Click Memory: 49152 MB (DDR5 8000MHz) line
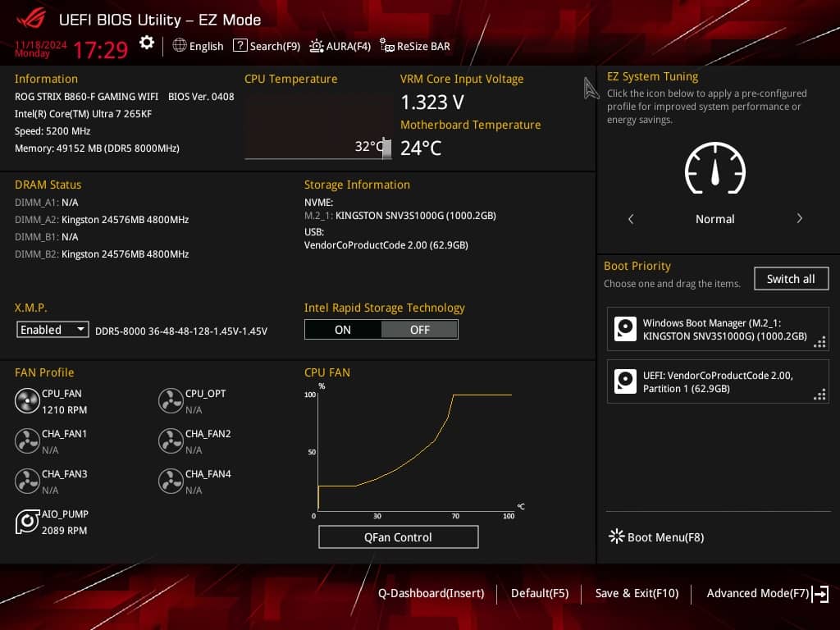840x630 pixels. coord(97,148)
